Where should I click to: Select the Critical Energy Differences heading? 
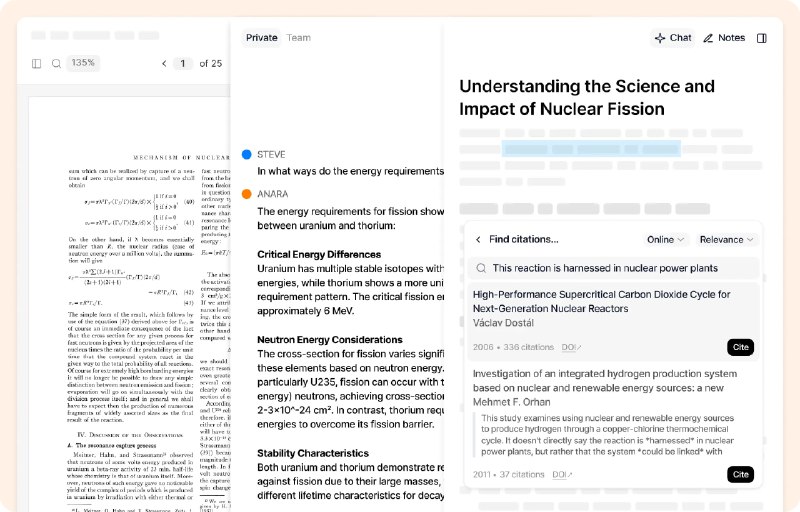click(319, 254)
